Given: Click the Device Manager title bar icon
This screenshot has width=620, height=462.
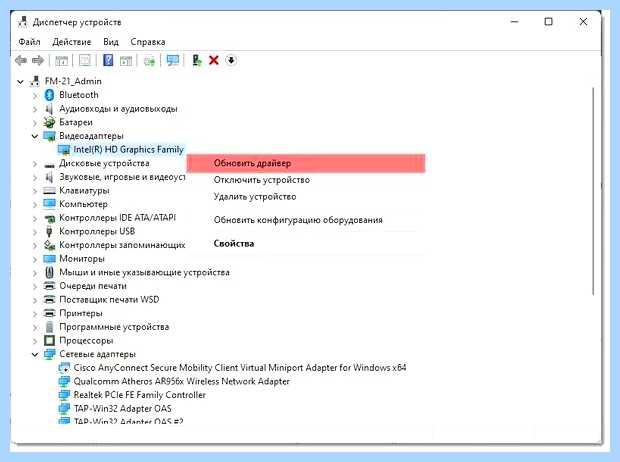Looking at the screenshot, I should point(23,22).
